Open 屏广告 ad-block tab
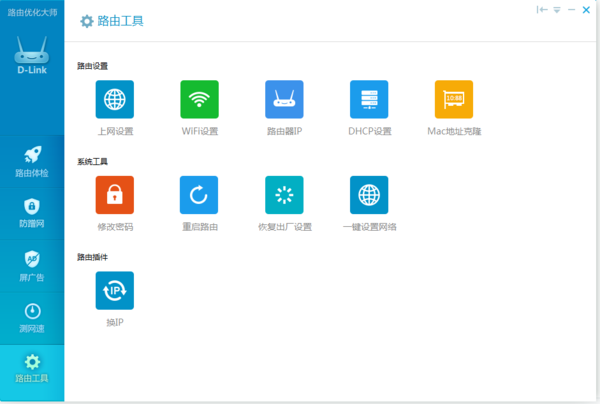The height and width of the screenshot is (404, 600). click(32, 265)
